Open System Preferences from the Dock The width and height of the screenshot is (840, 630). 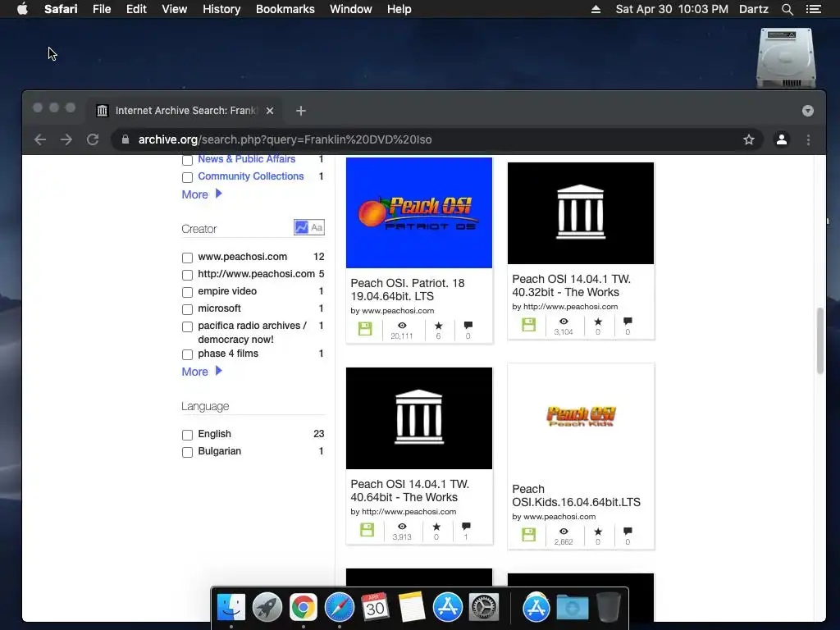(484, 607)
